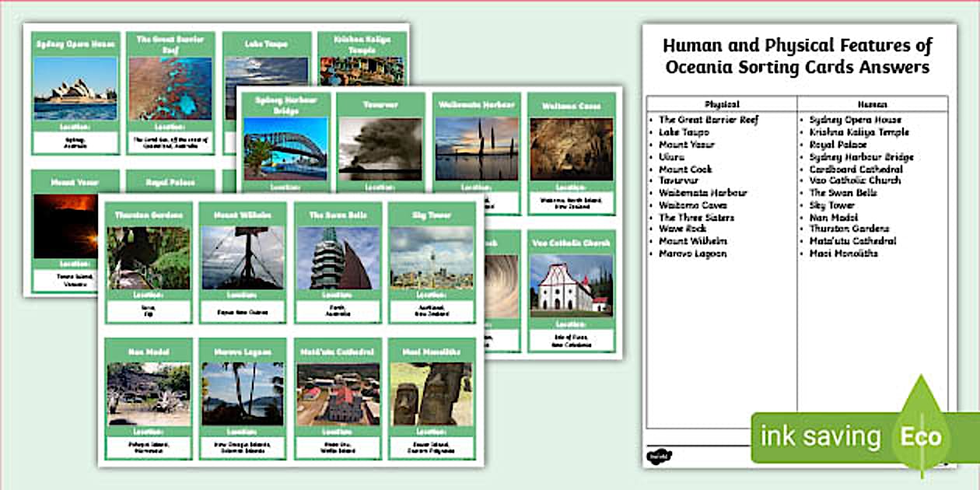Select 'The Great Barrier Reef' list entry
Screen dimensions: 980x490
(708, 121)
